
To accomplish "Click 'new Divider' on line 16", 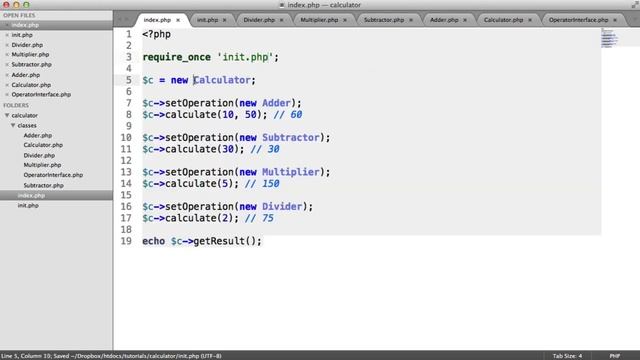I will tap(271, 207).
